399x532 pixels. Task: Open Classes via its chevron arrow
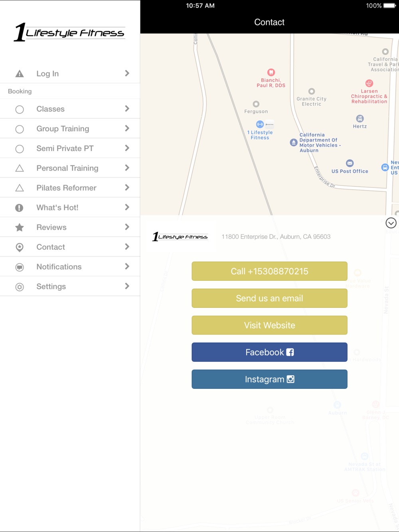coord(127,108)
